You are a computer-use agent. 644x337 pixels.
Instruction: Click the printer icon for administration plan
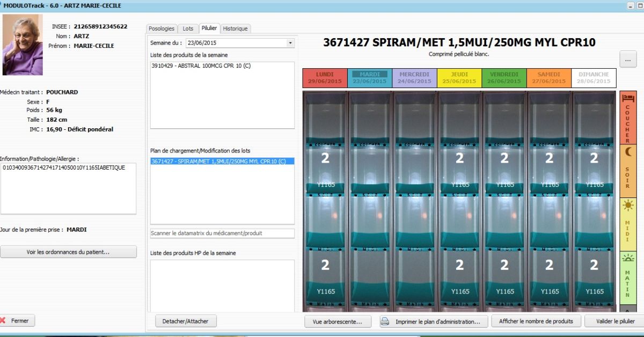385,321
